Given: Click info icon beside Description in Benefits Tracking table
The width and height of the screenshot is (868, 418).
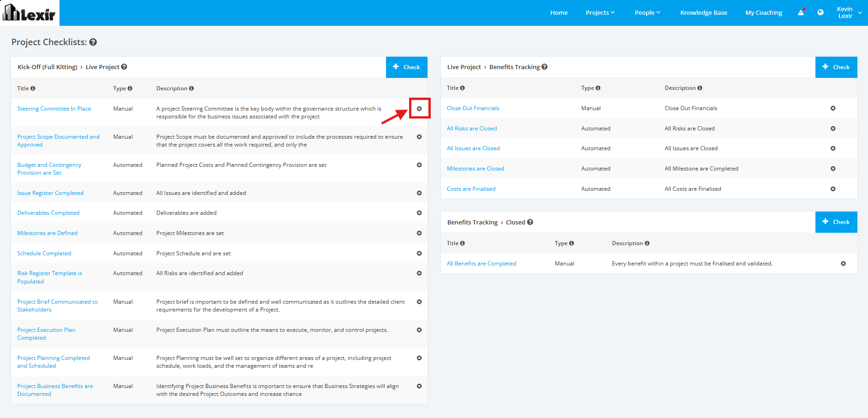Looking at the screenshot, I should click(x=700, y=88).
